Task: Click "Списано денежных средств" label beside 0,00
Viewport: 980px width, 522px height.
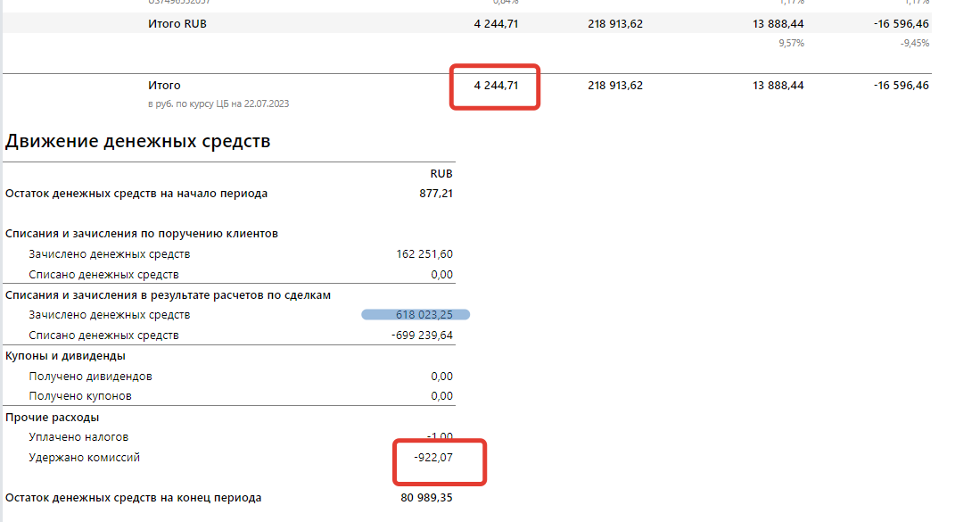Action: pos(103,275)
